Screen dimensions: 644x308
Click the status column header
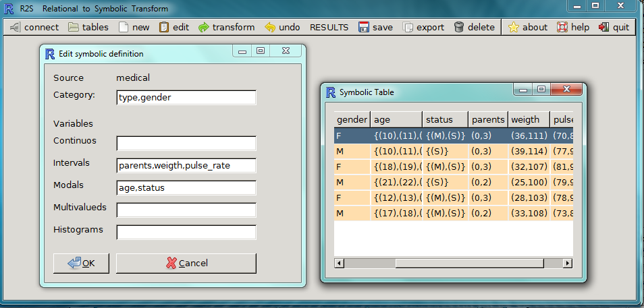(445, 119)
